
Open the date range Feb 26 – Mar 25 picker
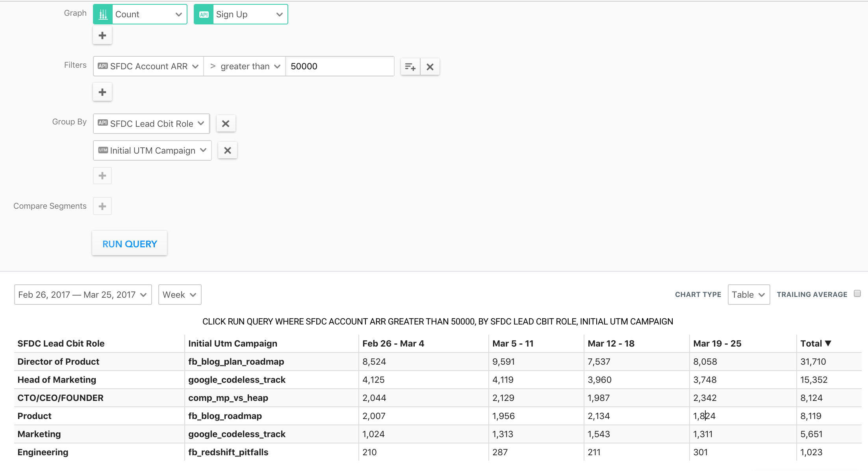tap(83, 295)
